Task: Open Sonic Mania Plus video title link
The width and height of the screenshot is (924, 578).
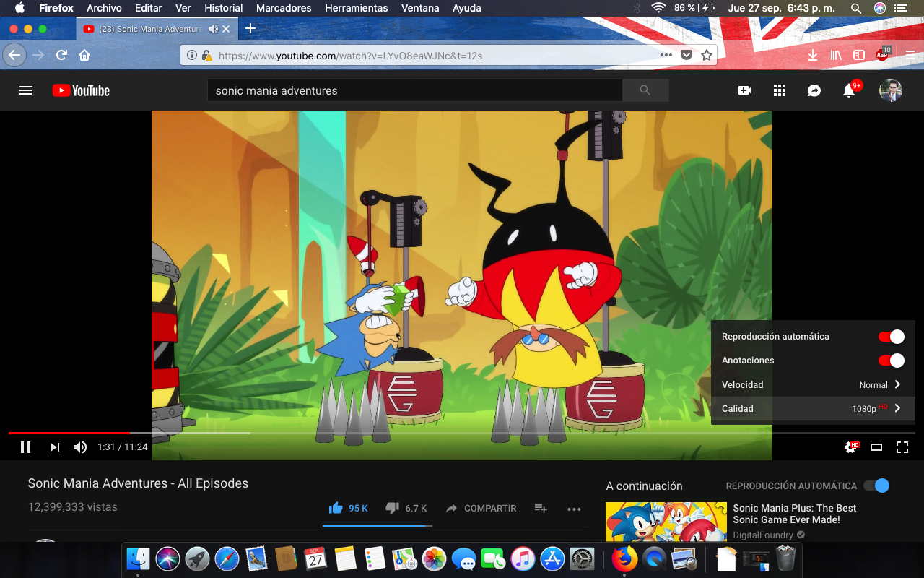Action: pos(795,514)
